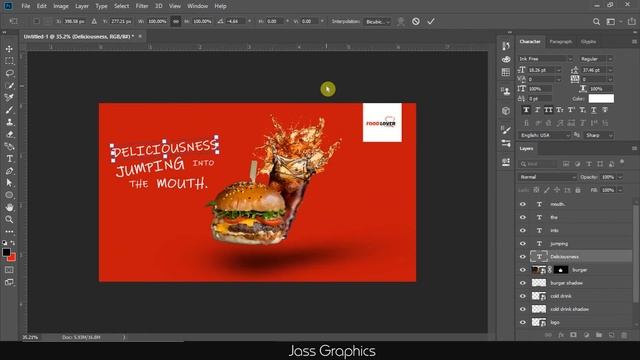Open the Regular font style dropdown
Viewport: 640px width, 360px height.
[596, 59]
